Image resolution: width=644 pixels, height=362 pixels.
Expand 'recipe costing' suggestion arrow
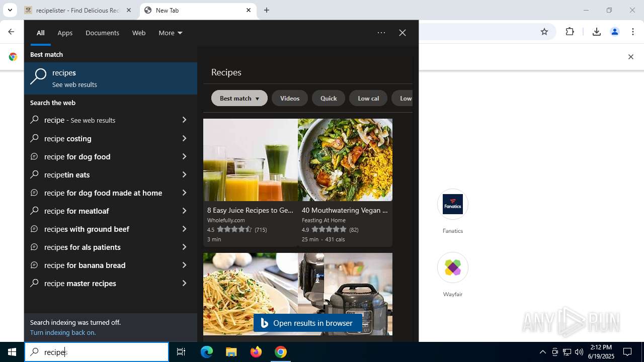click(x=184, y=138)
